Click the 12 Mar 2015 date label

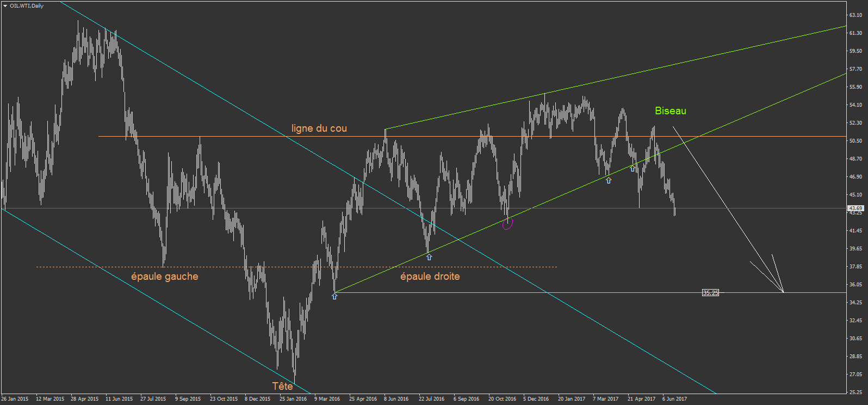click(x=50, y=399)
